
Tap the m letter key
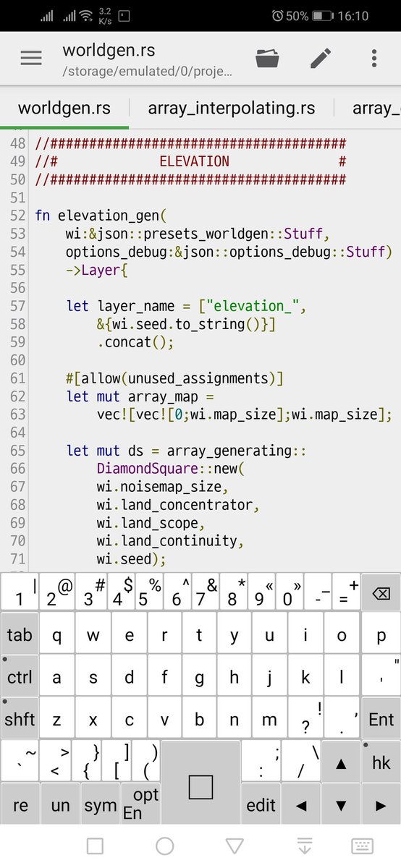click(269, 718)
